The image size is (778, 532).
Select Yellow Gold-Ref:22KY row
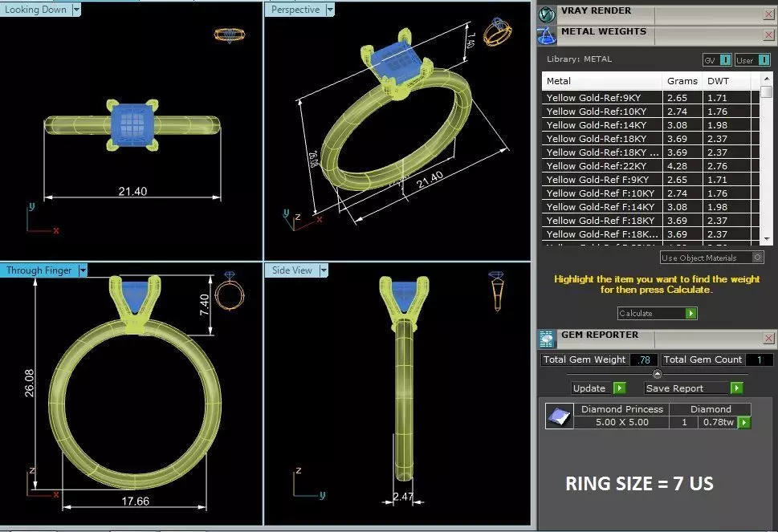650,166
